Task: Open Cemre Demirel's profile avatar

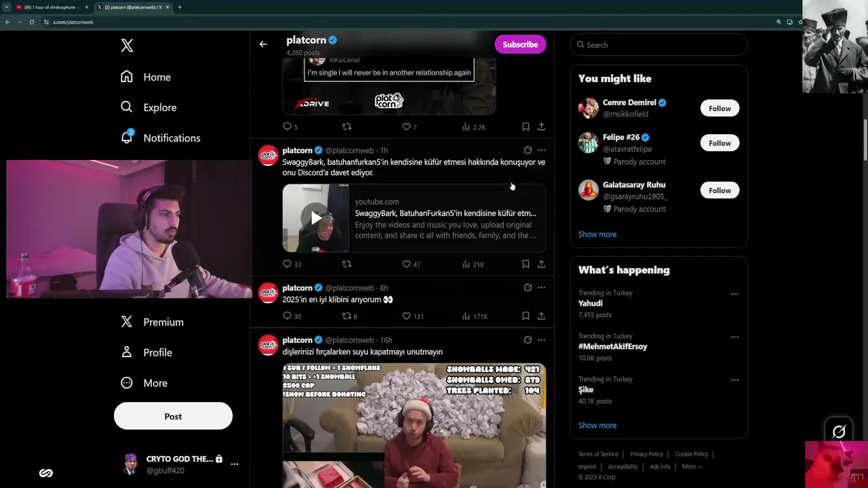Action: [589, 108]
